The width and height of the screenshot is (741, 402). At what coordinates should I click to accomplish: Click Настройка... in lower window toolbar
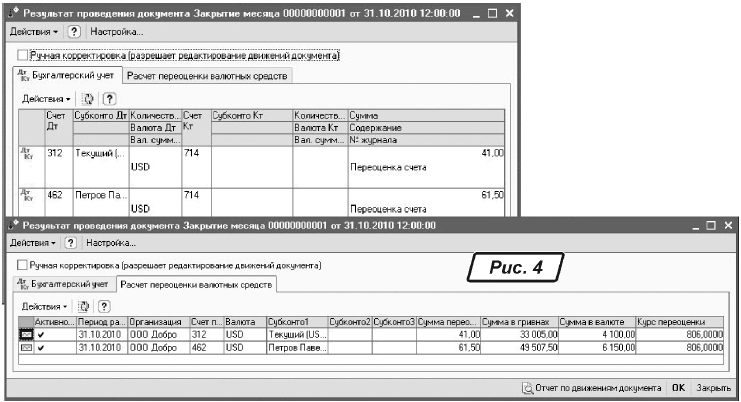[112, 243]
